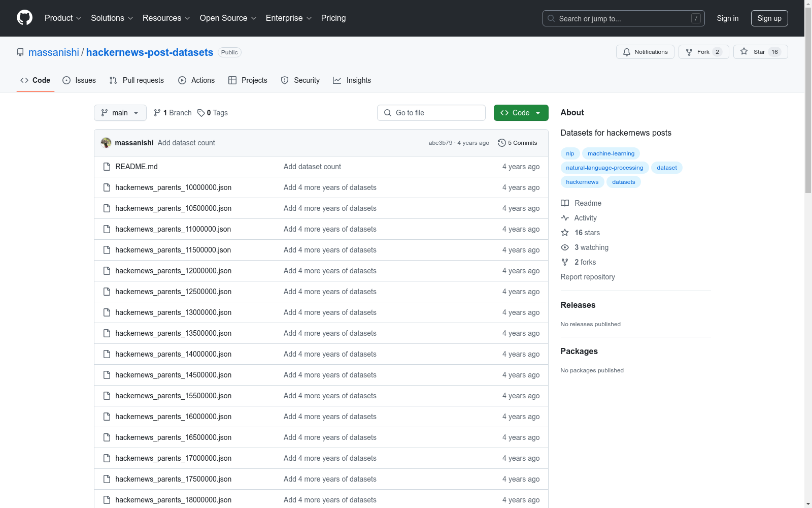Open the Pricing link

click(333, 18)
